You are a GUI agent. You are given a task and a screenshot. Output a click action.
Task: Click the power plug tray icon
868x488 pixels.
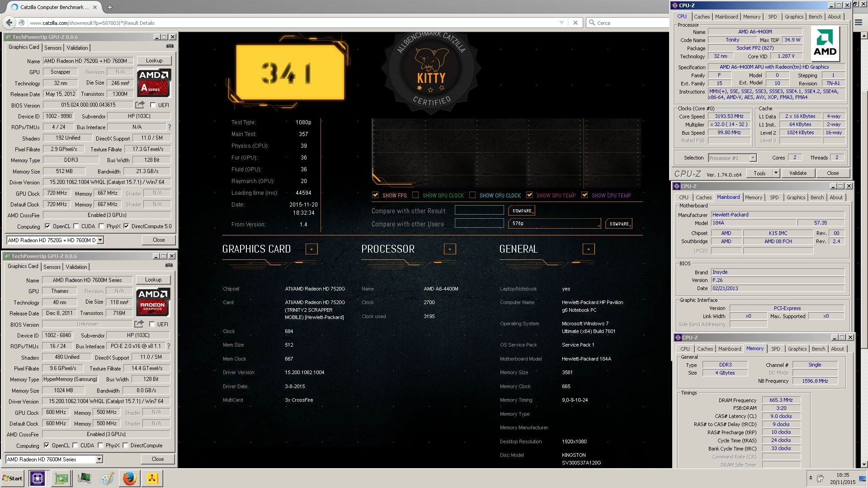tap(820, 478)
